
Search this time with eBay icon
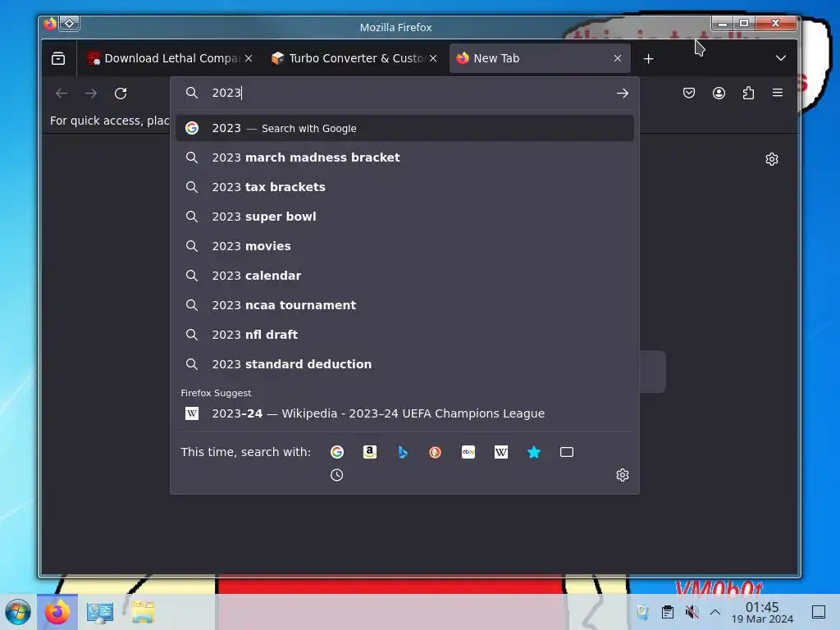[x=468, y=452]
